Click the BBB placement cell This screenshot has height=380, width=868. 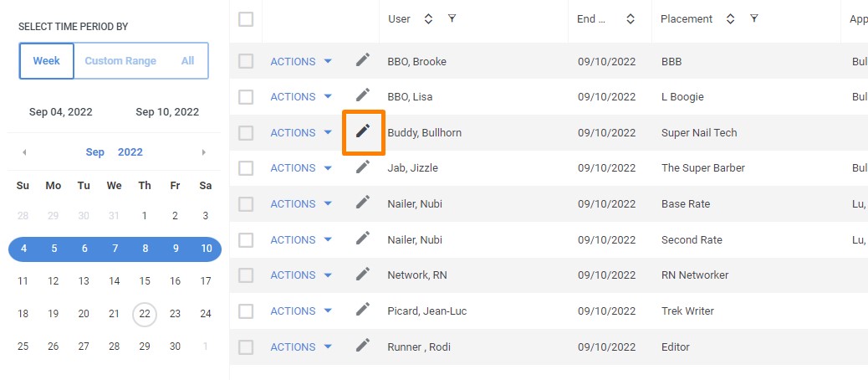coord(671,61)
